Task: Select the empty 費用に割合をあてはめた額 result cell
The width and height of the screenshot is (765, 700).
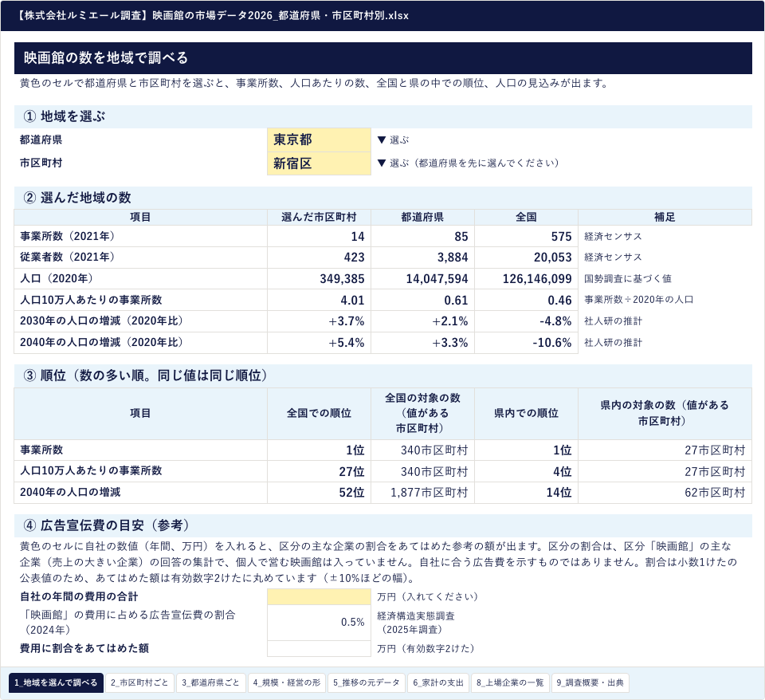Action: point(319,648)
